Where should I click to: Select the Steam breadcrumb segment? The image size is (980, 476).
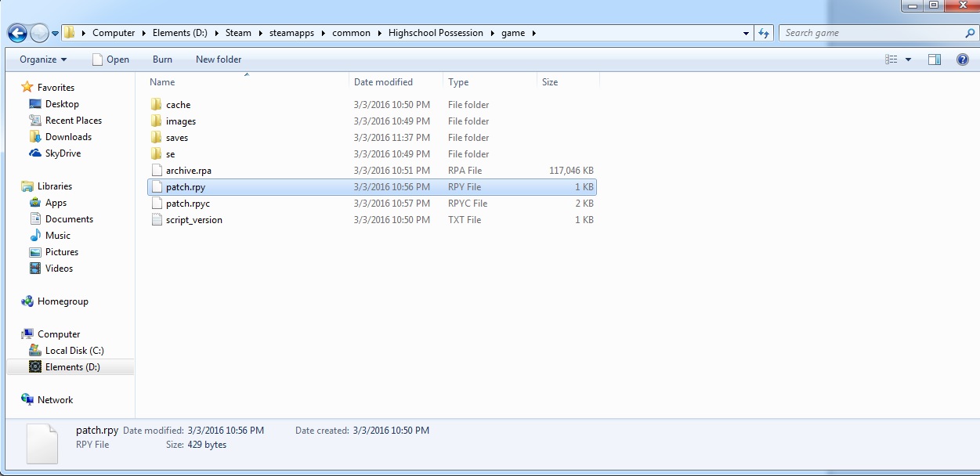[239, 33]
